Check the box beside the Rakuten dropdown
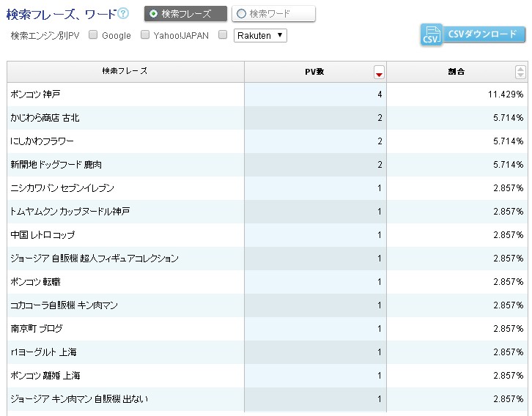The width and height of the screenshot is (532, 416). point(223,34)
